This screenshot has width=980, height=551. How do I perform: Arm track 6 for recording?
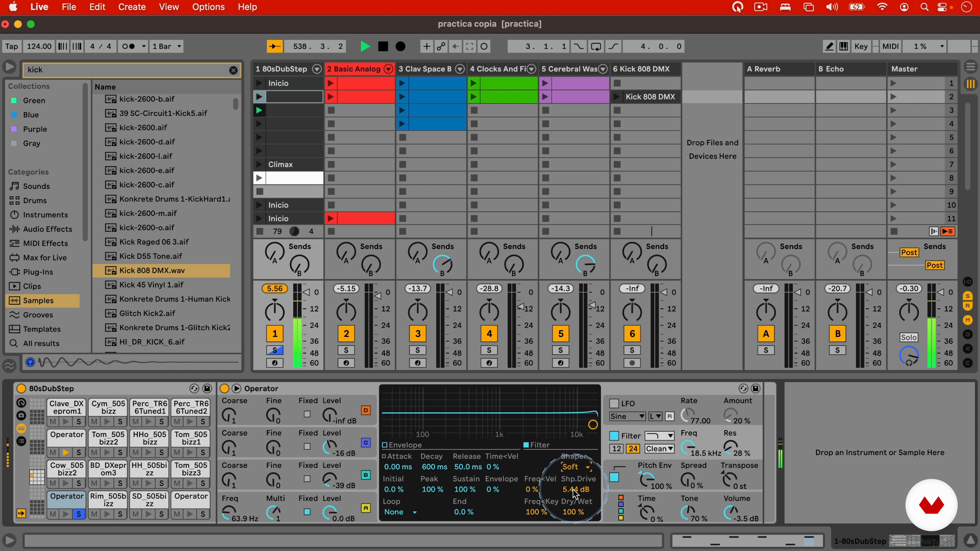[x=632, y=363]
